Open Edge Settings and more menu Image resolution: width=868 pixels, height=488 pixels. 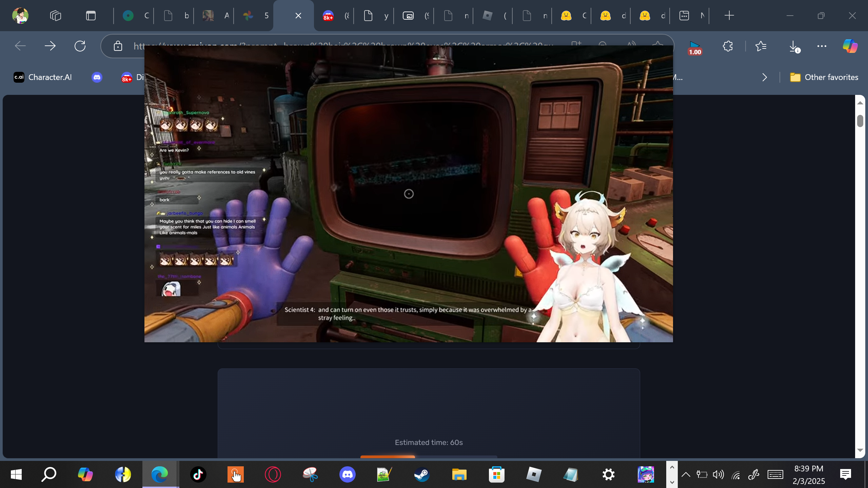(x=822, y=46)
